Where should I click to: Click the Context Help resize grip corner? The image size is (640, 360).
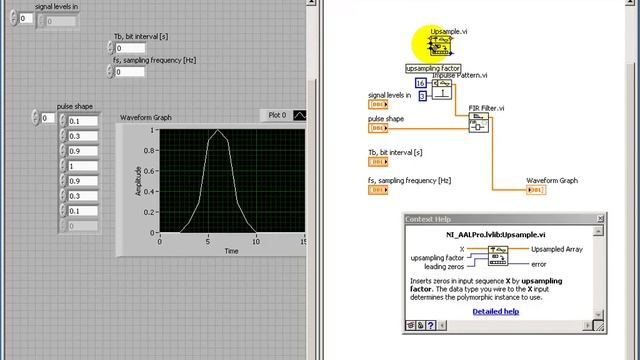(x=598, y=325)
